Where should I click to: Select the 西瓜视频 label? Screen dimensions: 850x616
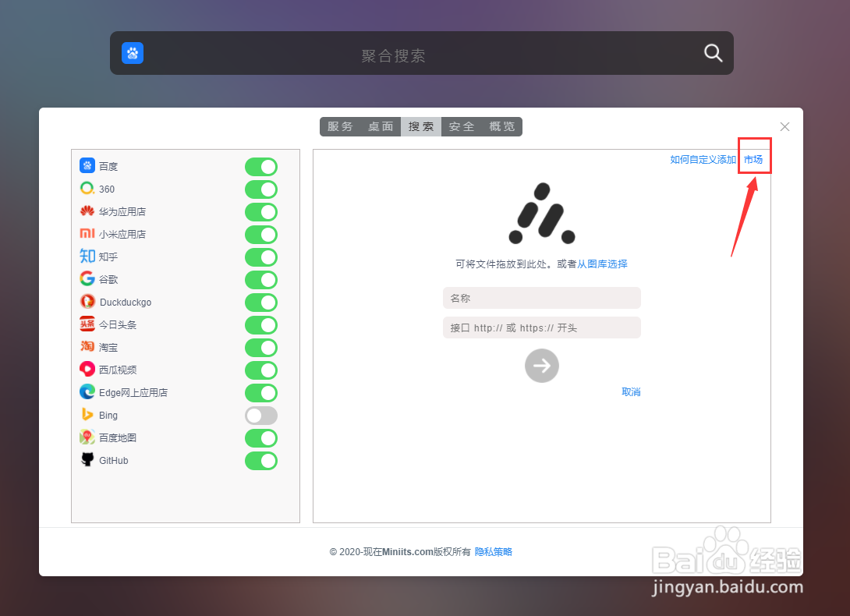click(118, 370)
